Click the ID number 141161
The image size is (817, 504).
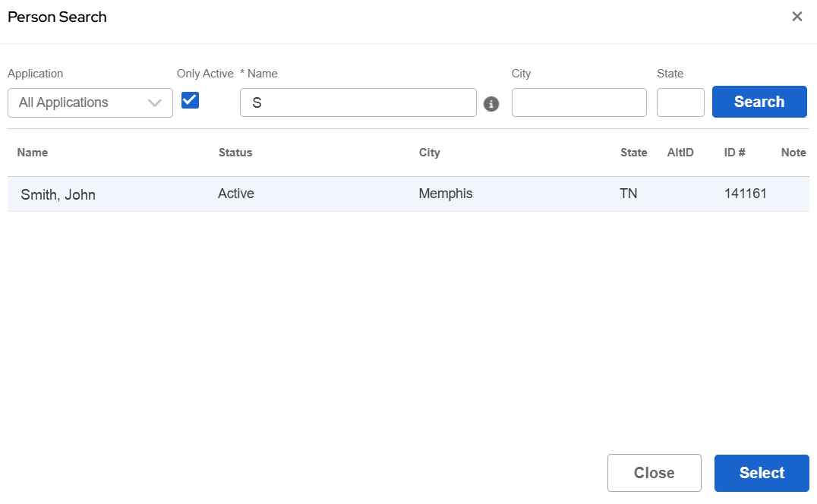coord(745,194)
